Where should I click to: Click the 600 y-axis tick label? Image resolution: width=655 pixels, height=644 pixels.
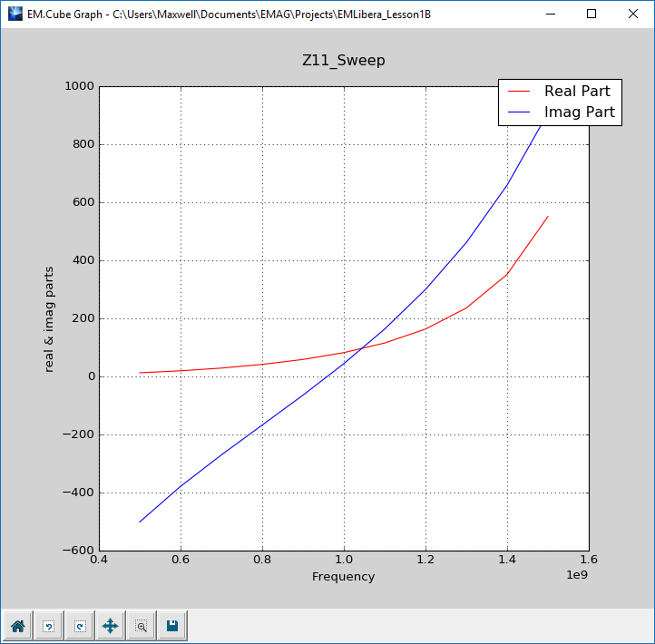(x=83, y=202)
